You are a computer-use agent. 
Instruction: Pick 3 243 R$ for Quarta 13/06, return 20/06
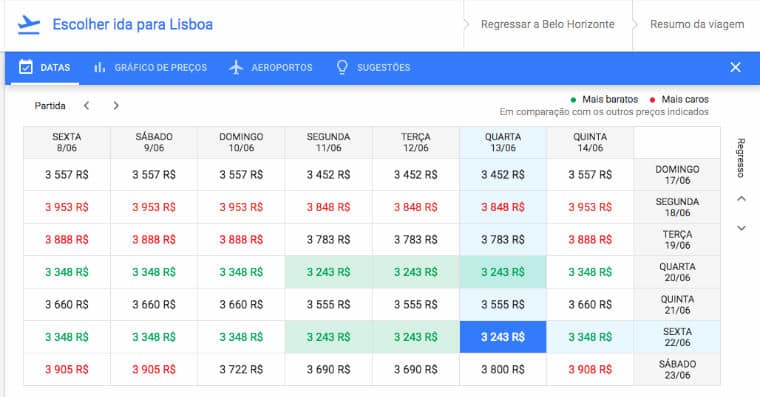click(x=503, y=272)
